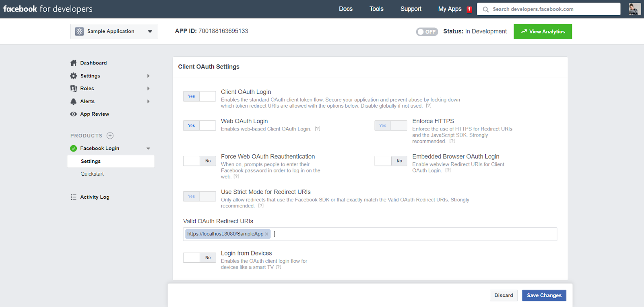Enable Login from Devices switch
Screen dimensions: 644x307
click(200, 258)
